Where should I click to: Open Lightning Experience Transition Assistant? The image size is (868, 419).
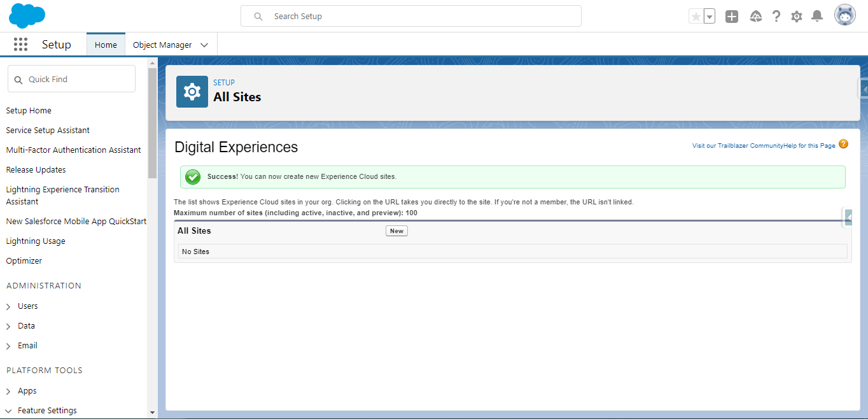[62, 195]
